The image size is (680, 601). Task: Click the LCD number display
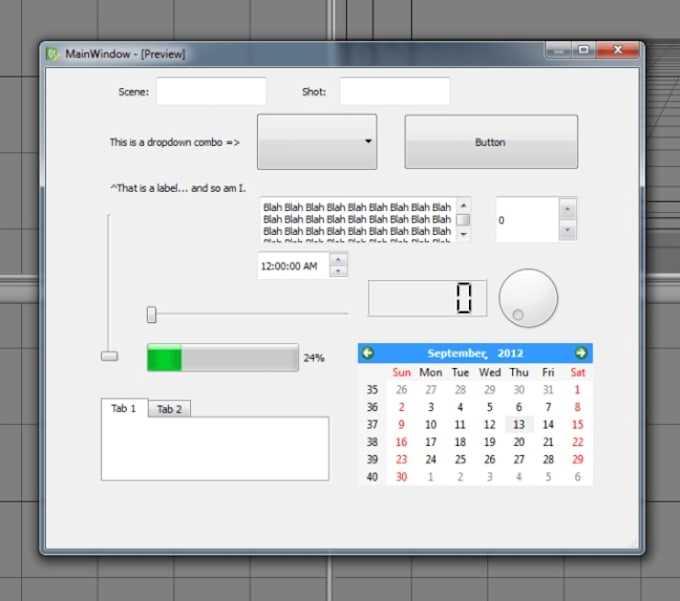(x=427, y=298)
